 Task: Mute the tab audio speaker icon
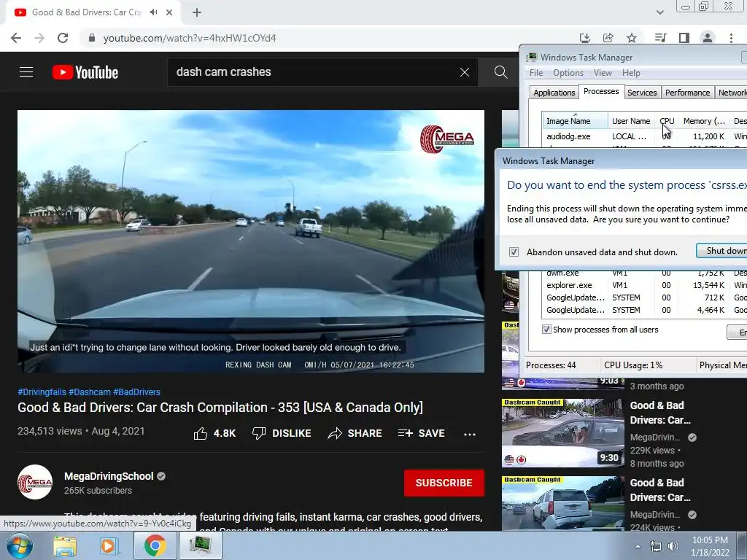click(153, 12)
